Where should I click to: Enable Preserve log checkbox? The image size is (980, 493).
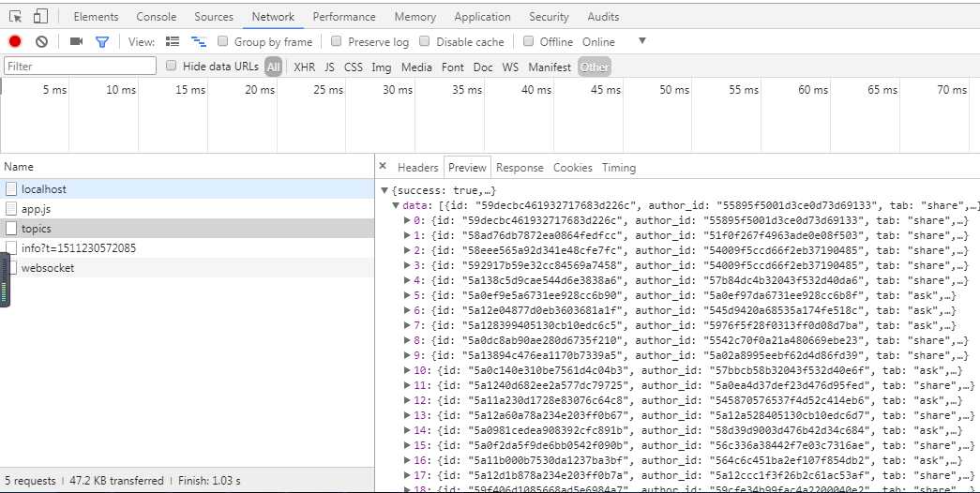[337, 41]
